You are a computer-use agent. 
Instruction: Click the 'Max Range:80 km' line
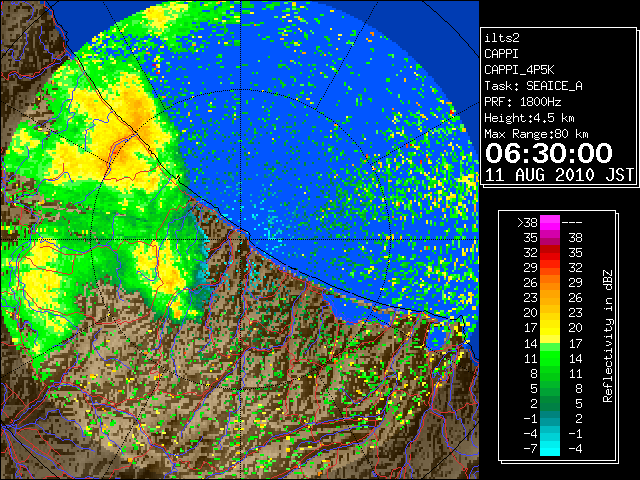tap(536, 134)
